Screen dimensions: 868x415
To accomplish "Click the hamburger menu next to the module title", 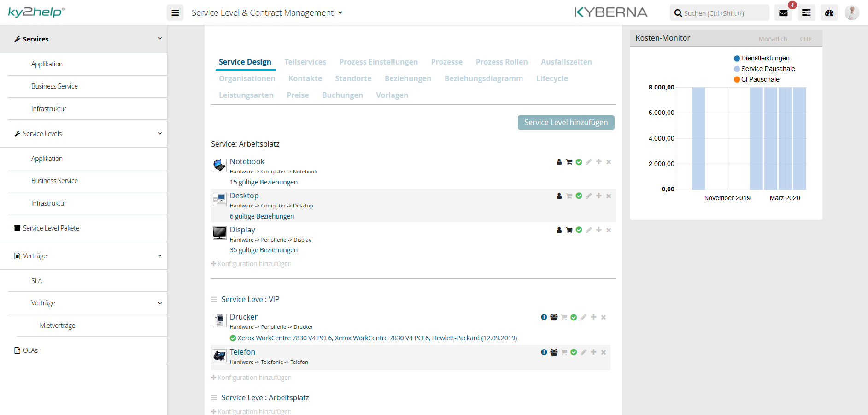I will (x=175, y=12).
